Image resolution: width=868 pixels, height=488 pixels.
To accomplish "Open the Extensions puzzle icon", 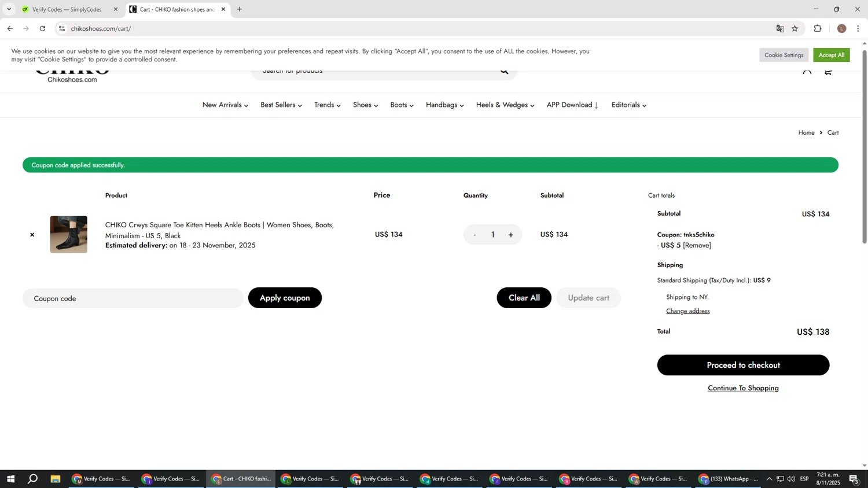I will pyautogui.click(x=818, y=28).
